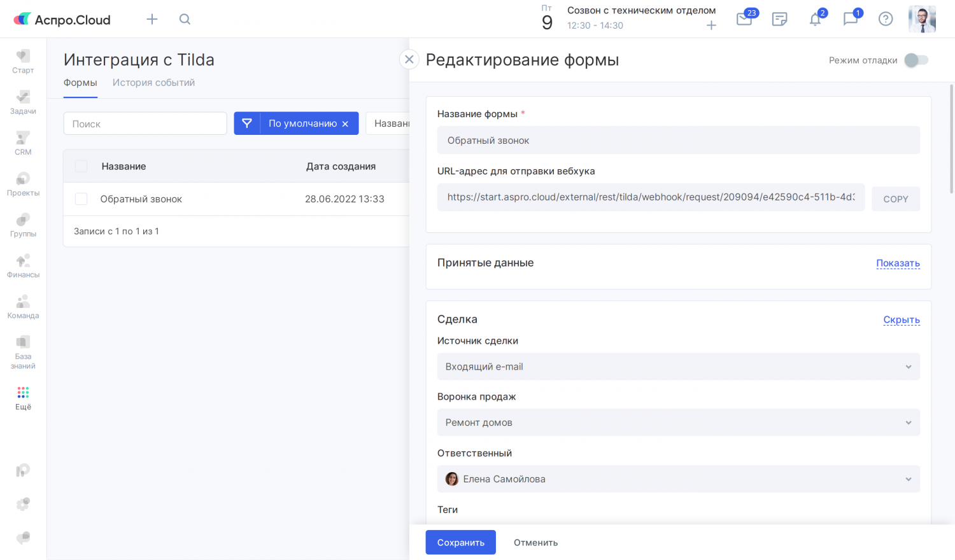
Task: Select all rows via header checkbox
Action: click(81, 166)
